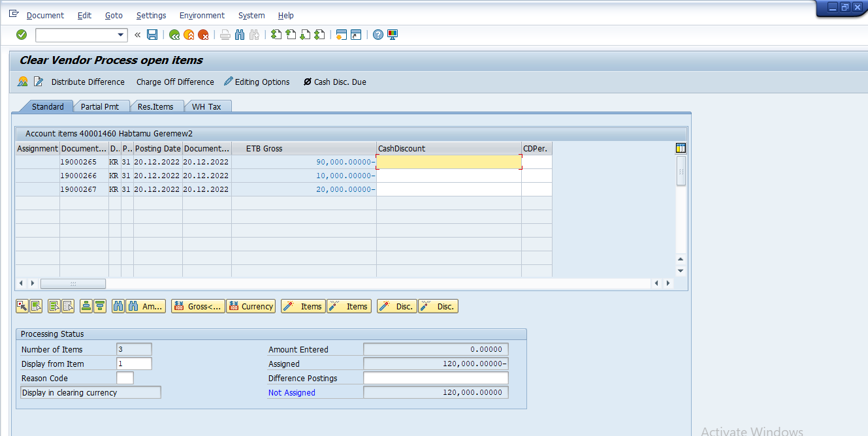Click the Distribute Difference button
The width and height of the screenshot is (868, 436).
[x=88, y=82]
